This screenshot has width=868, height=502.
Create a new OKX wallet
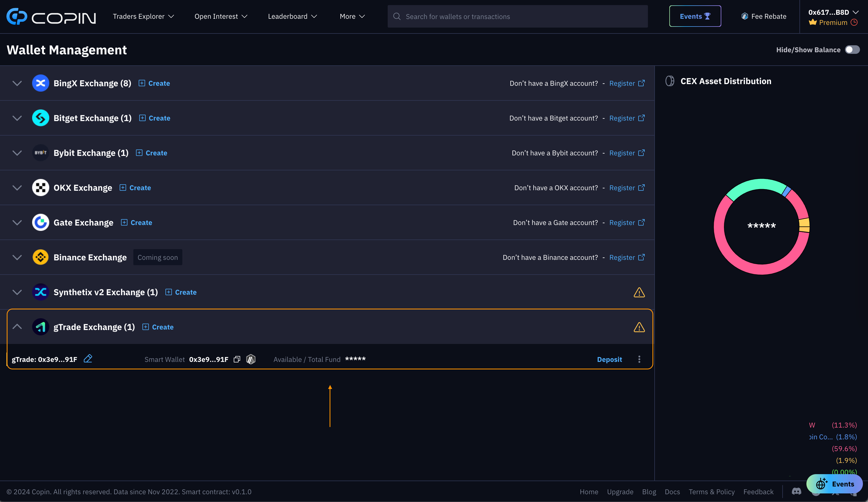pos(135,188)
